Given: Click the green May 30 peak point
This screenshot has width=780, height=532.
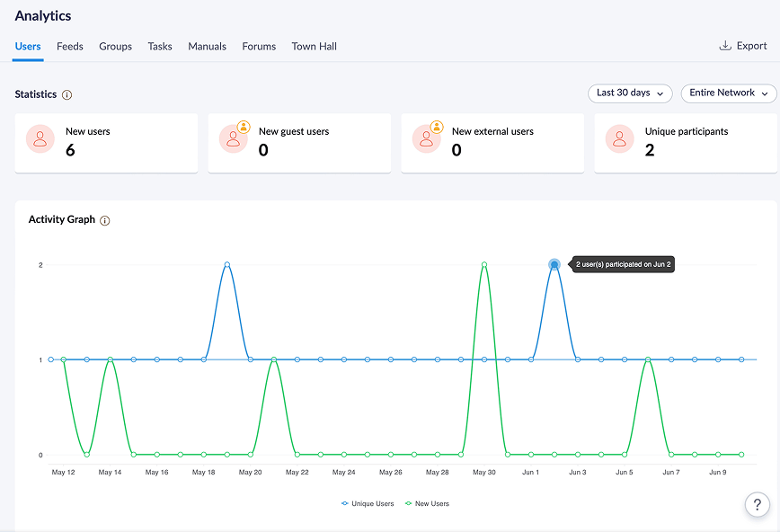Looking at the screenshot, I should pyautogui.click(x=484, y=265).
